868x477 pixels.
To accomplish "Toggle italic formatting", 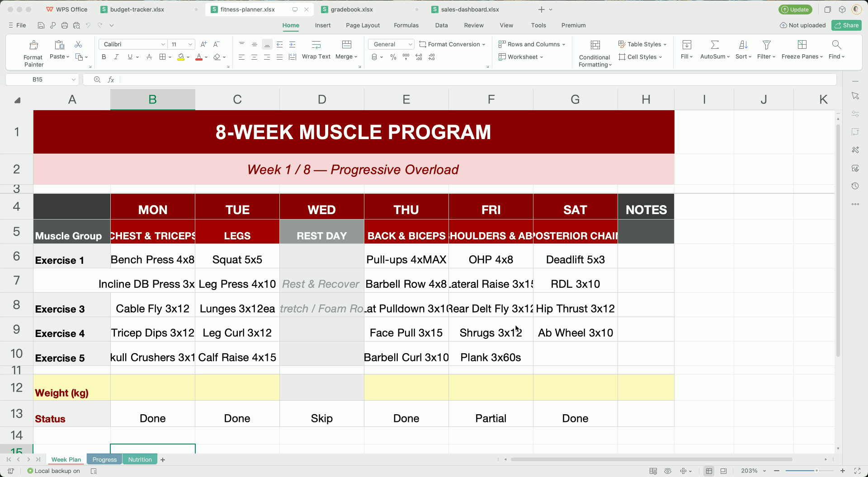I will [116, 57].
